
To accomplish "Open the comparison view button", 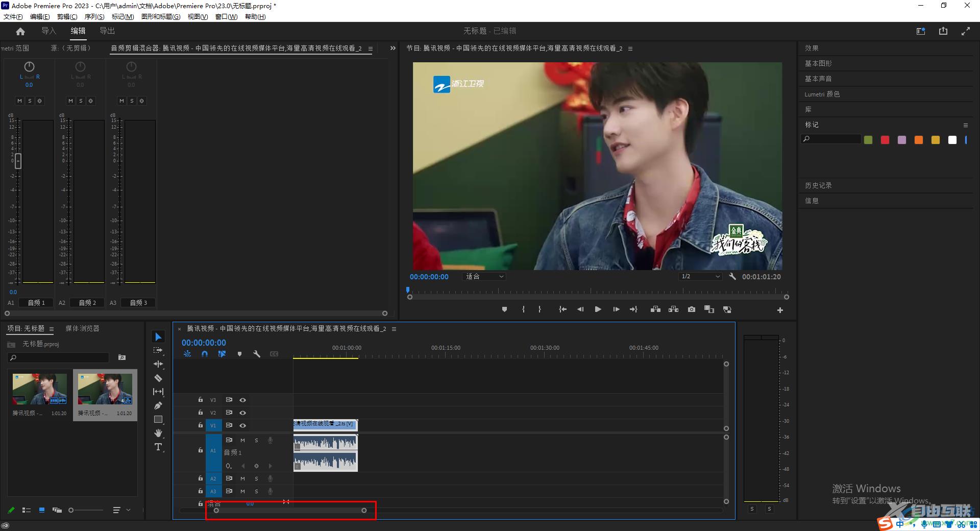I will [x=709, y=309].
